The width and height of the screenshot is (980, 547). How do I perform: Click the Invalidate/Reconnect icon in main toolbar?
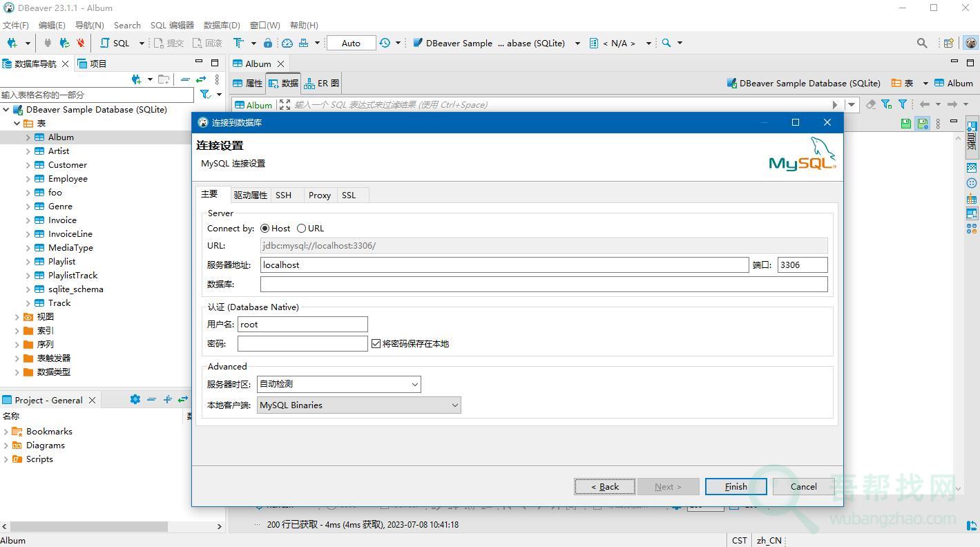[x=64, y=43]
